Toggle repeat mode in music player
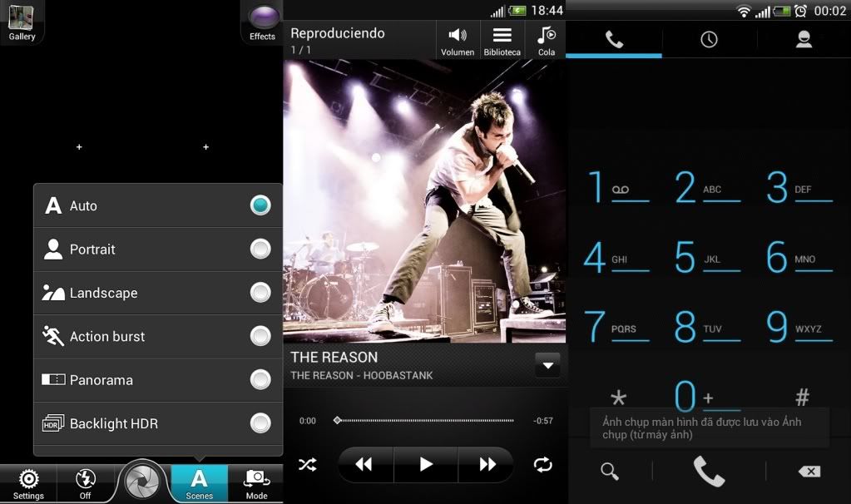 tap(542, 465)
